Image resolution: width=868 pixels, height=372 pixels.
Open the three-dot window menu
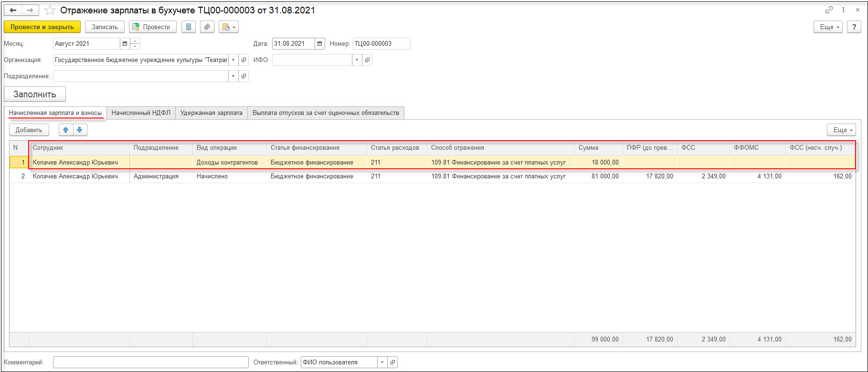point(844,10)
